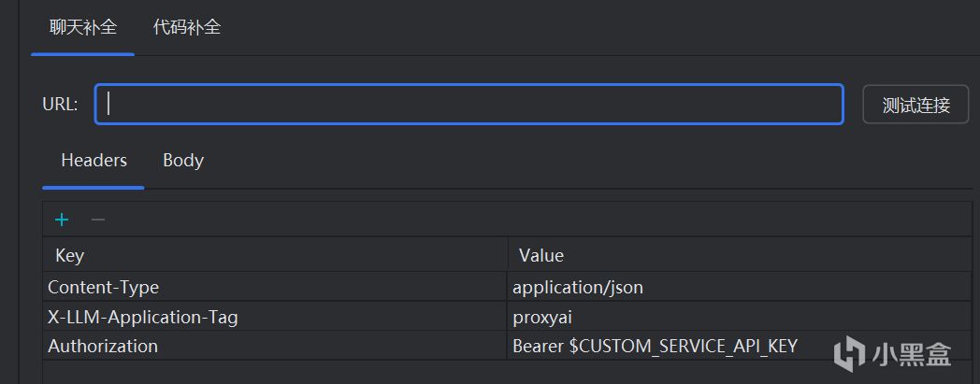Screen dimensions: 980x384
Task: Remove header row with the minus icon
Action: pos(97,220)
